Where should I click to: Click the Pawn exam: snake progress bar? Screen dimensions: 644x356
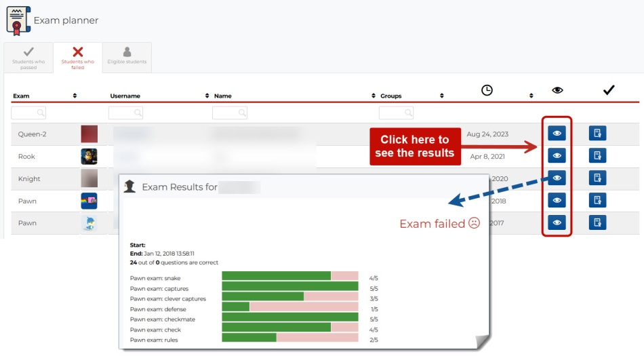point(289,277)
